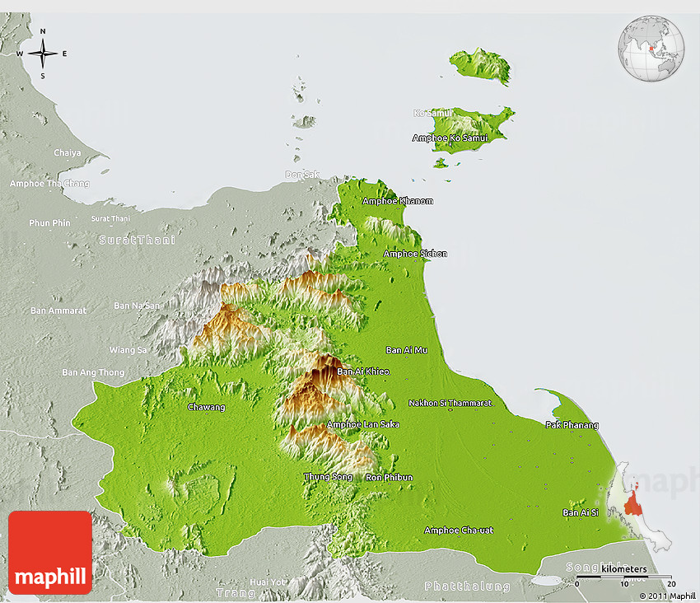The height and width of the screenshot is (603, 700).
Task: Select the Pak Phanang label
Action: coord(572,425)
